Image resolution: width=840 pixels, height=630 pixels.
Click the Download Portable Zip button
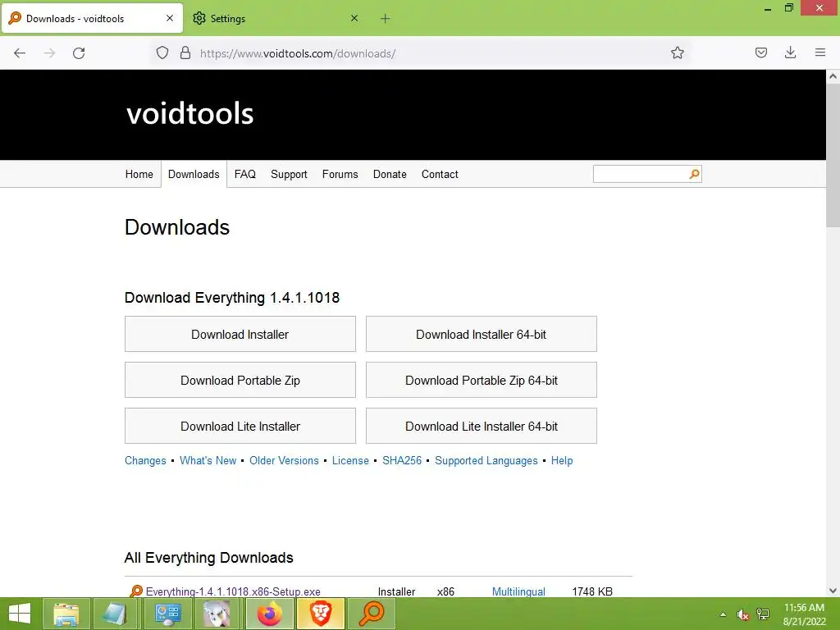pyautogui.click(x=240, y=381)
